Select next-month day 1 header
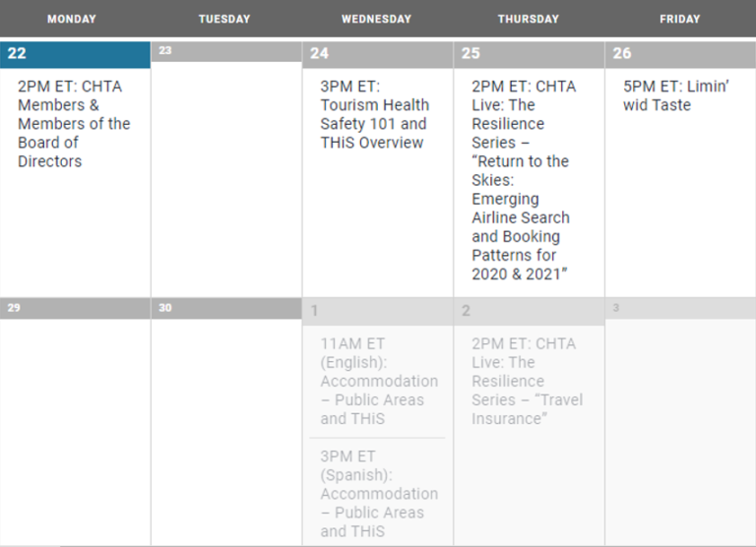This screenshot has height=547, width=756. coord(378,311)
